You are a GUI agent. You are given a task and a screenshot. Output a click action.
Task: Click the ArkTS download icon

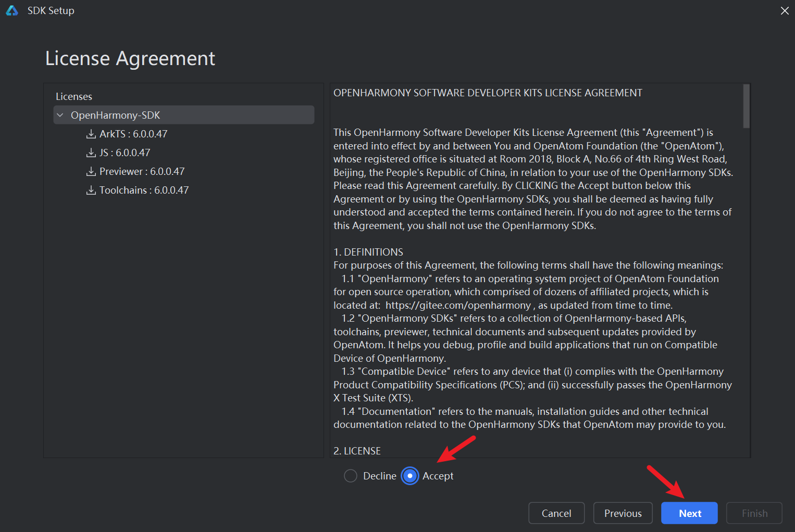pos(91,134)
